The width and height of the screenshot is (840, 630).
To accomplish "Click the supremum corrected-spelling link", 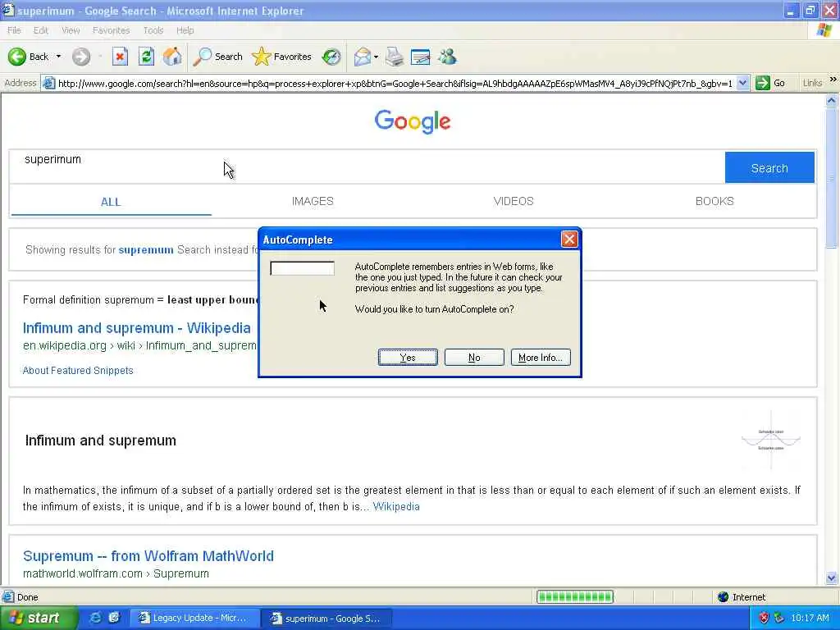I will click(x=146, y=249).
